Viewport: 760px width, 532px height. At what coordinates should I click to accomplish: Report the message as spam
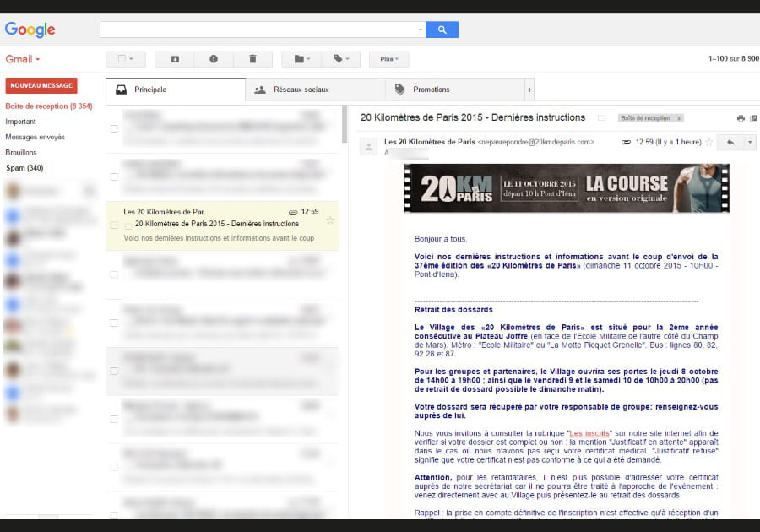pos(214,59)
